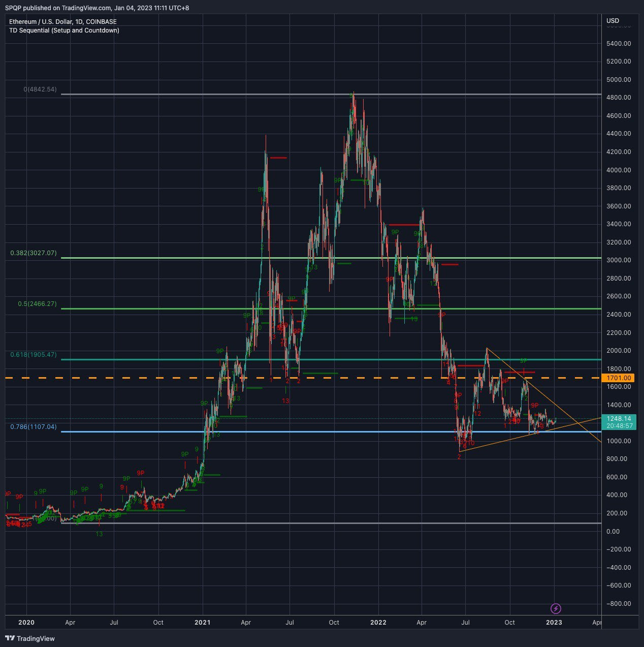Select the 0.786(1107.04) Fibonacci level label
Viewport: 644px width, 647px height.
pos(34,427)
